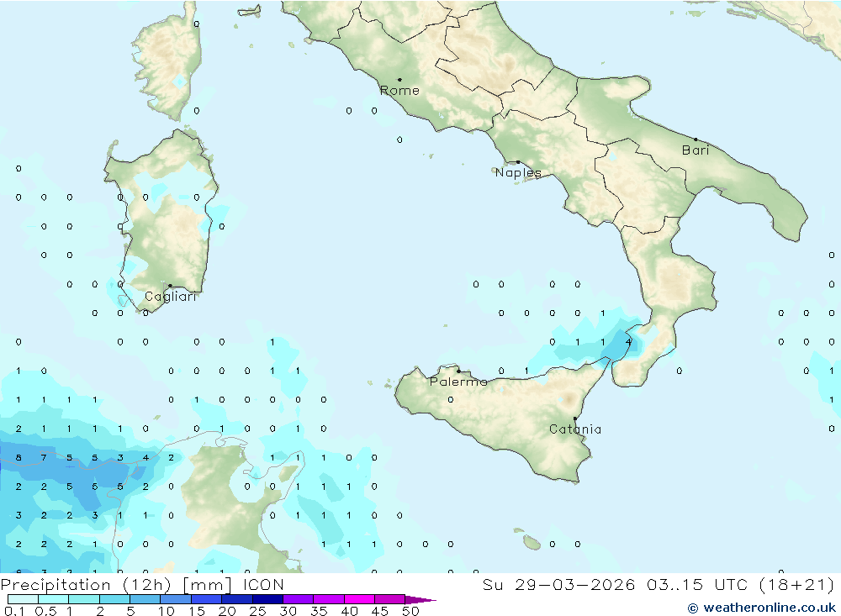Select the Catania city label
The image size is (841, 616).
[x=575, y=429]
